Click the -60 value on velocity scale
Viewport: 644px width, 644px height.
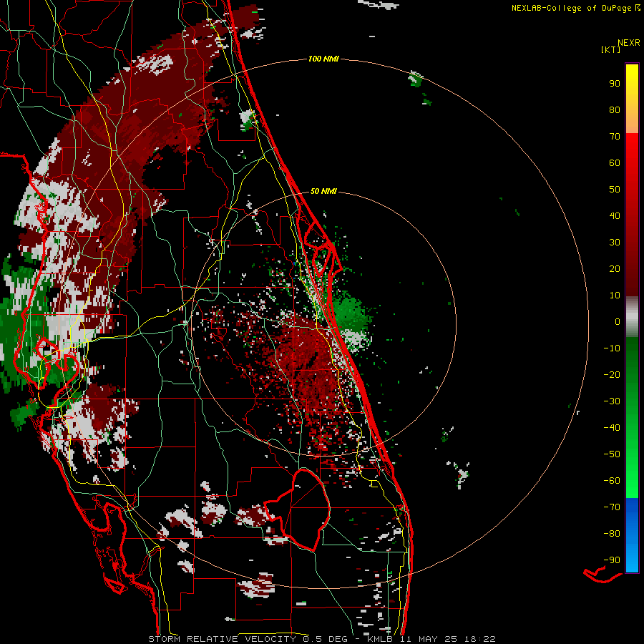(x=612, y=481)
